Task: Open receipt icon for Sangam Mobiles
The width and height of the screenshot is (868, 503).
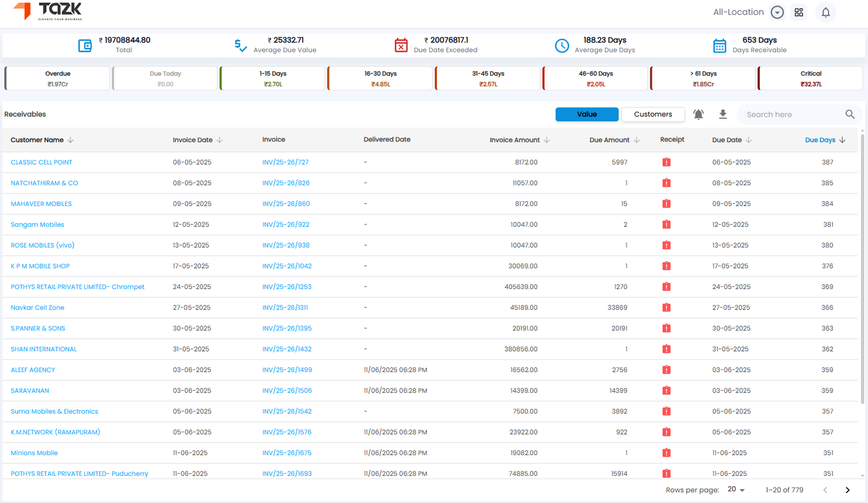Action: tap(666, 224)
